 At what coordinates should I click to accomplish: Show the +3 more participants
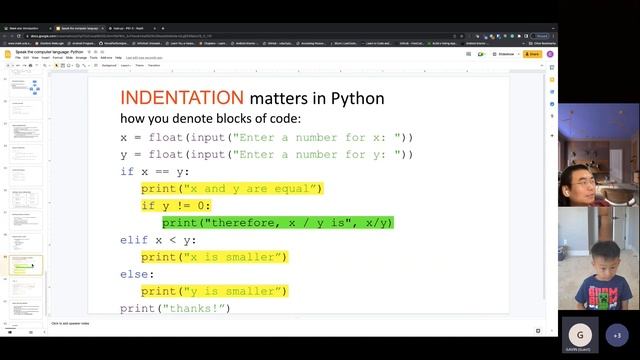617,335
